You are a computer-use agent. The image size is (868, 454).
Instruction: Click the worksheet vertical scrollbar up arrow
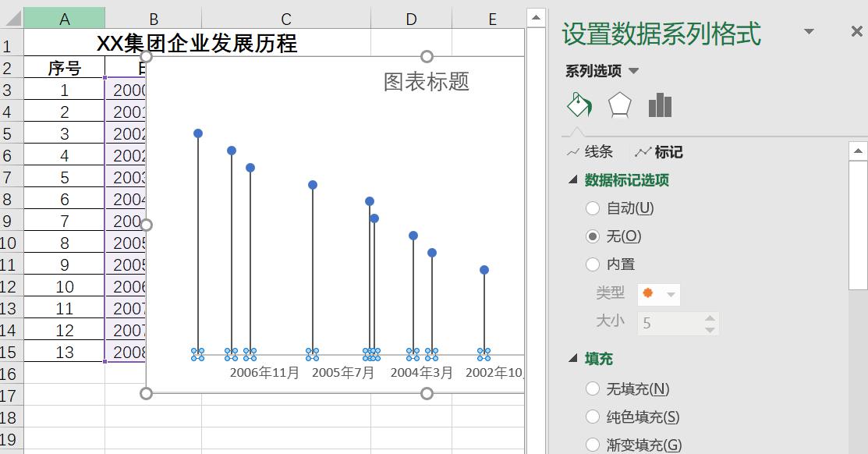coord(536,18)
